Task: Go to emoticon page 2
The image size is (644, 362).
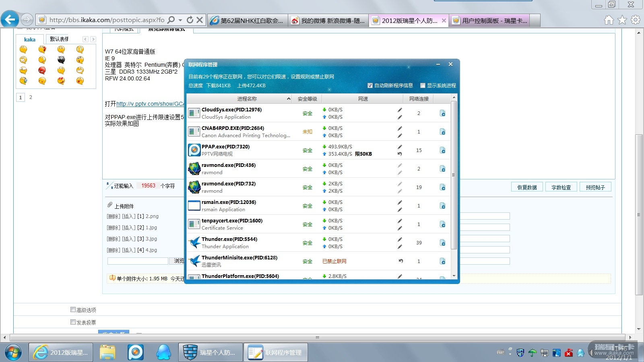Action: pos(31,97)
